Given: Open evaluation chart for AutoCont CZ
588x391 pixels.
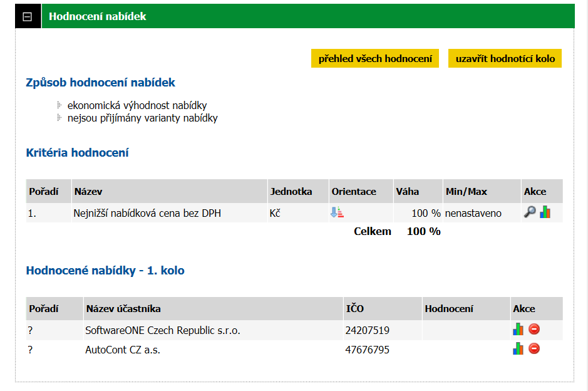Looking at the screenshot, I should pyautogui.click(x=518, y=349).
